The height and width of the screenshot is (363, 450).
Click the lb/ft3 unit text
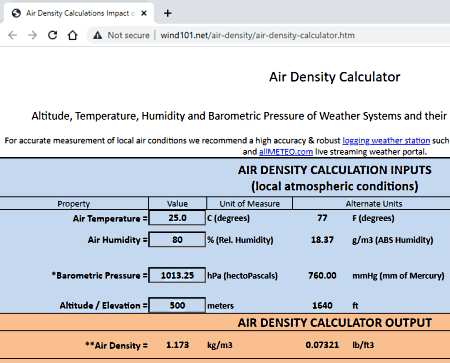pyautogui.click(x=363, y=345)
